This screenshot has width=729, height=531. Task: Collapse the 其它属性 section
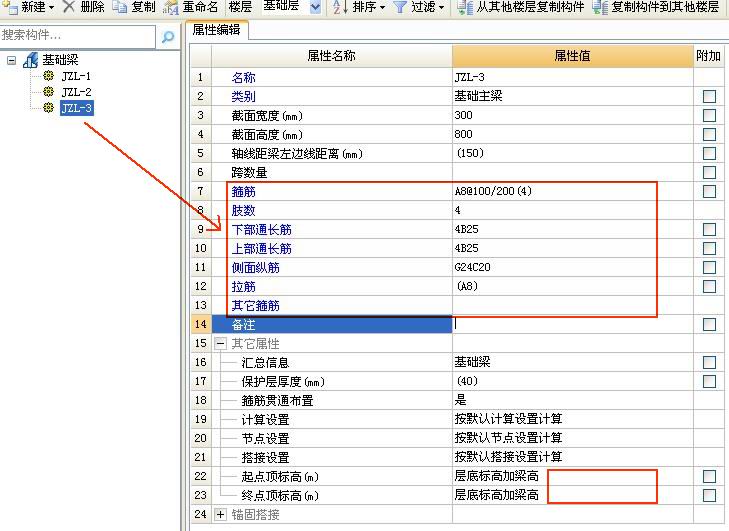click(x=220, y=344)
